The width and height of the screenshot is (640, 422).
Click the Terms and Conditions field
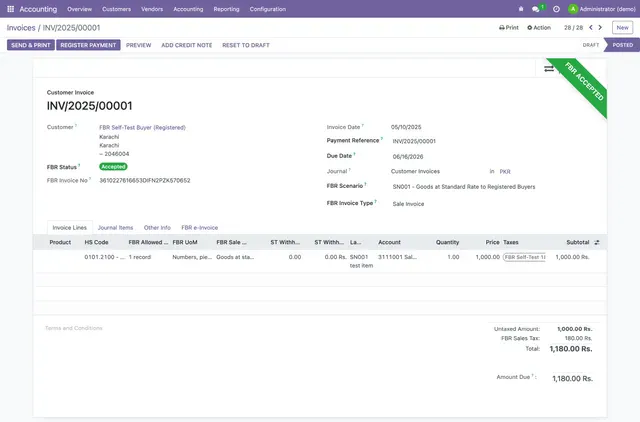(74, 328)
